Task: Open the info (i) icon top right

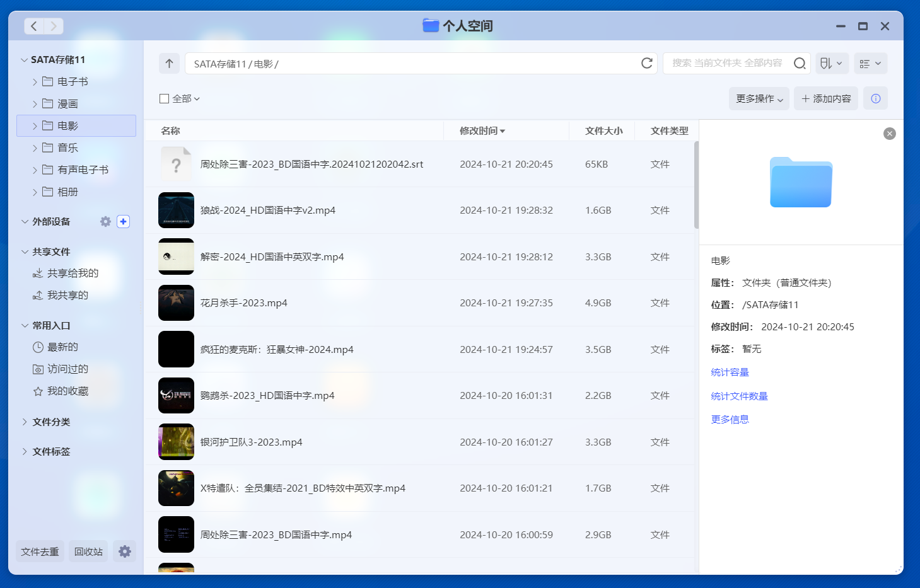Action: tap(875, 98)
